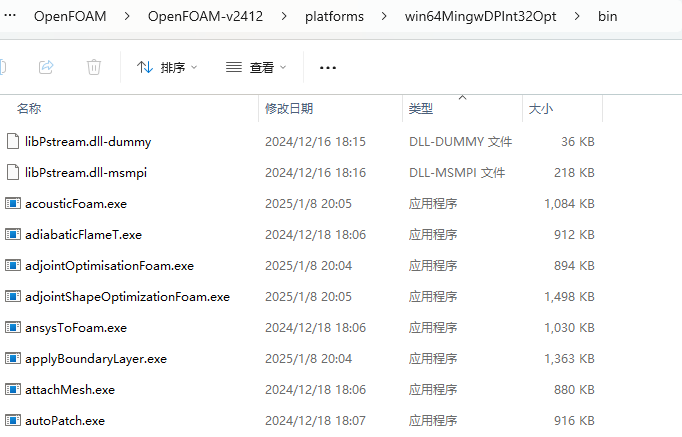The height and width of the screenshot is (437, 682).
Task: Click file name applyBoundaryLayer.exe
Action: click(x=96, y=359)
